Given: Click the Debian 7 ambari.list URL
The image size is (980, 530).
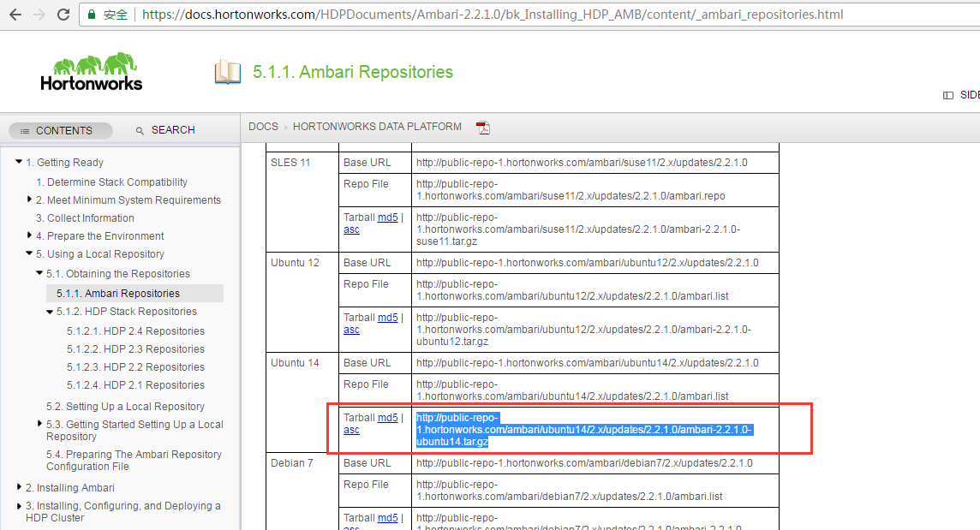Looking at the screenshot, I should 570,491.
